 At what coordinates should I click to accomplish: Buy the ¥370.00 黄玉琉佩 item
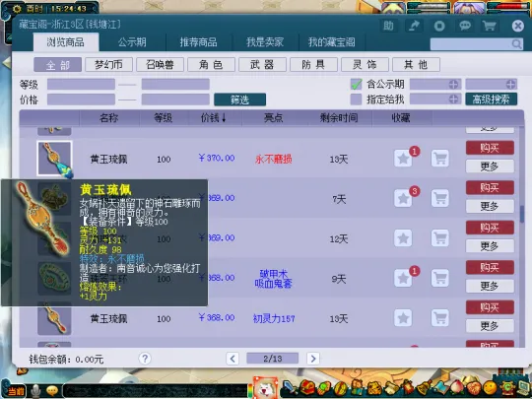(x=490, y=148)
